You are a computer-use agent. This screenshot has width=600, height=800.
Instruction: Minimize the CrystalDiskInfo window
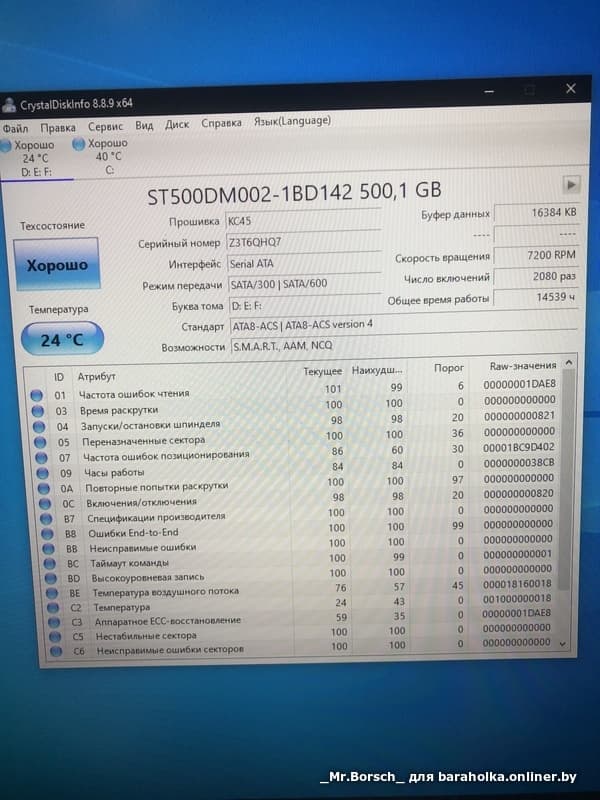pyautogui.click(x=489, y=91)
